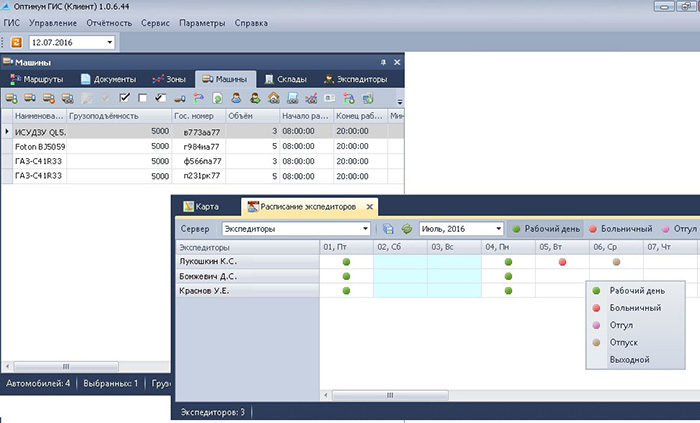Expand the Сервер dropdown set to Экспедиторы

365,229
